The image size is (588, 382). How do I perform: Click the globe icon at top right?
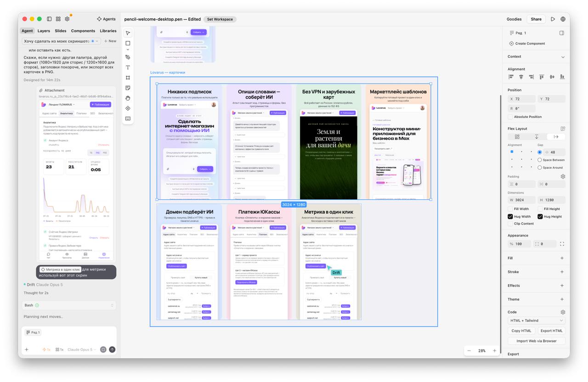point(563,19)
